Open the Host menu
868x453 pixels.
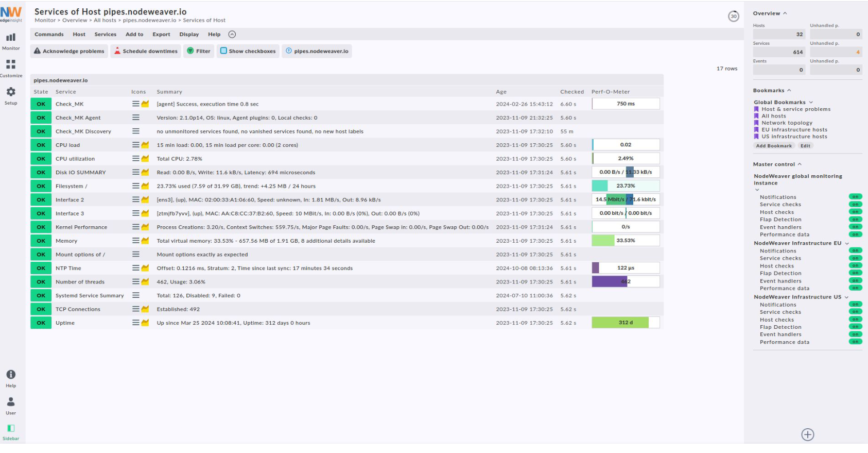(x=79, y=35)
